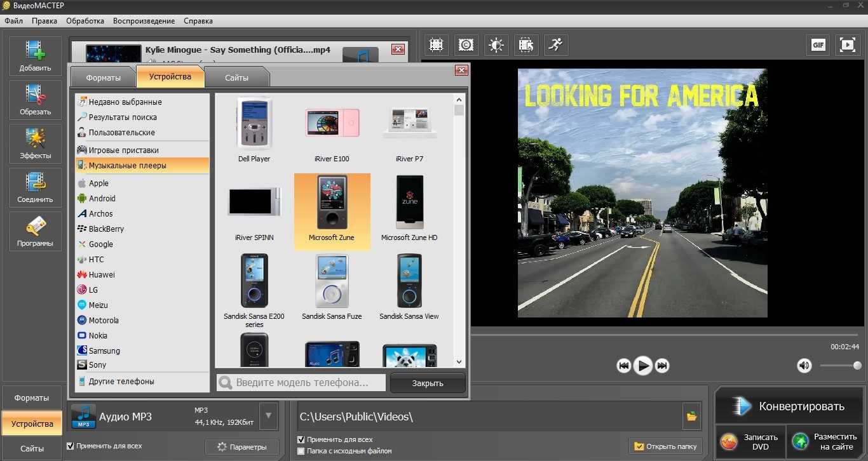868x461 pixels.
Task: Select Игровые приставки category
Action: click(x=142, y=150)
